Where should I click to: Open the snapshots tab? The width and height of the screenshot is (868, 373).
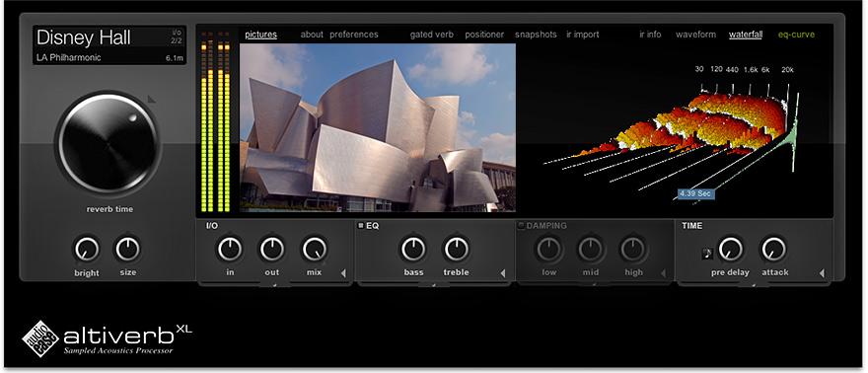536,35
